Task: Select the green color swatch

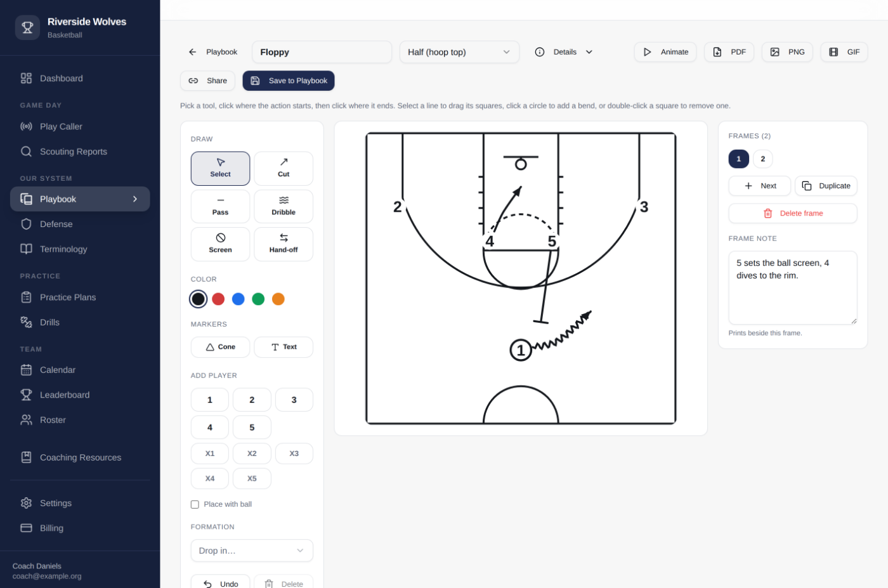Action: (x=258, y=299)
